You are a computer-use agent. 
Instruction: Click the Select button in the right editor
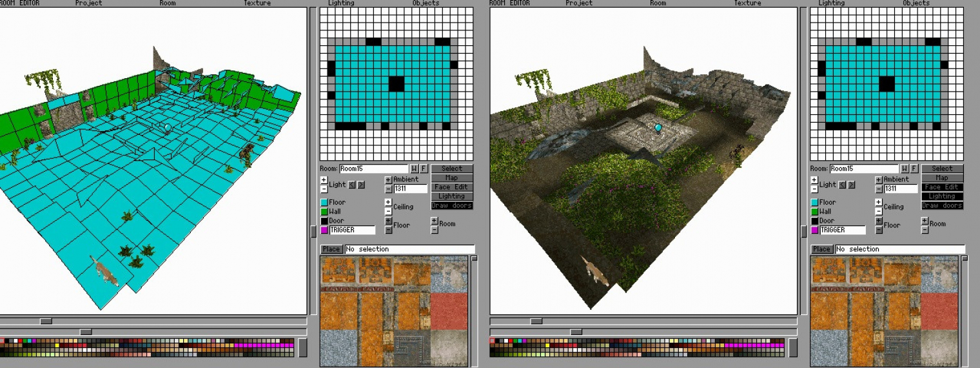942,169
